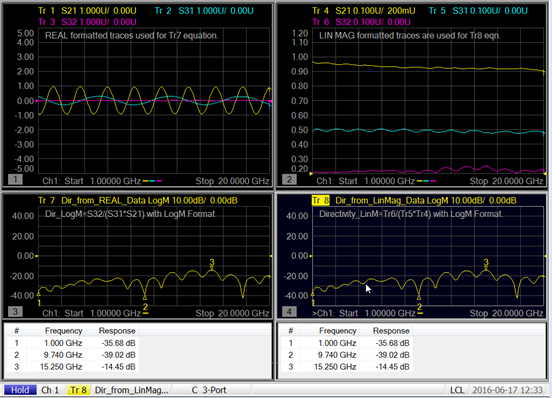Viewport: 552px width, 398px height.
Task: Click Frequency column header in right marker table
Action: pos(337,331)
